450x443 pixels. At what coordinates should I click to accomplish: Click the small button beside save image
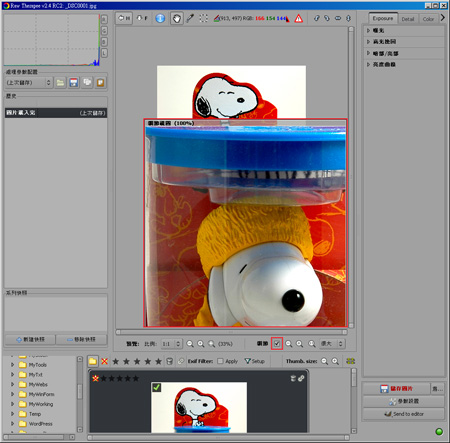tap(437, 389)
